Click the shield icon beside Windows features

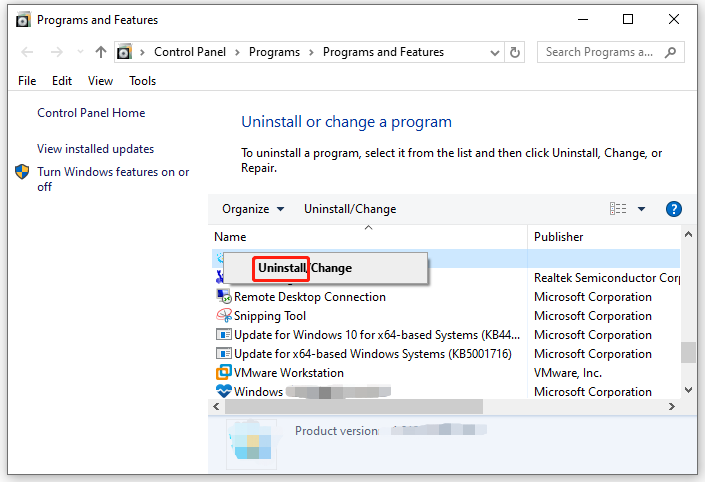22,172
